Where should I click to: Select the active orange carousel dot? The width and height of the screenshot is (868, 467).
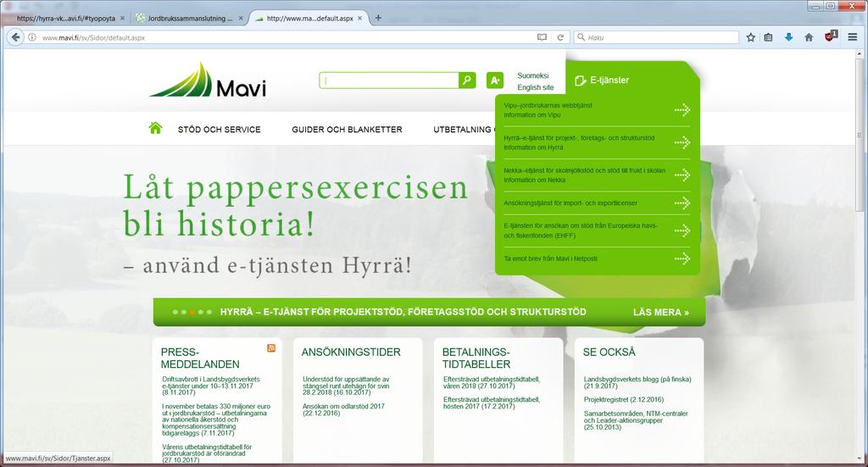point(192,312)
